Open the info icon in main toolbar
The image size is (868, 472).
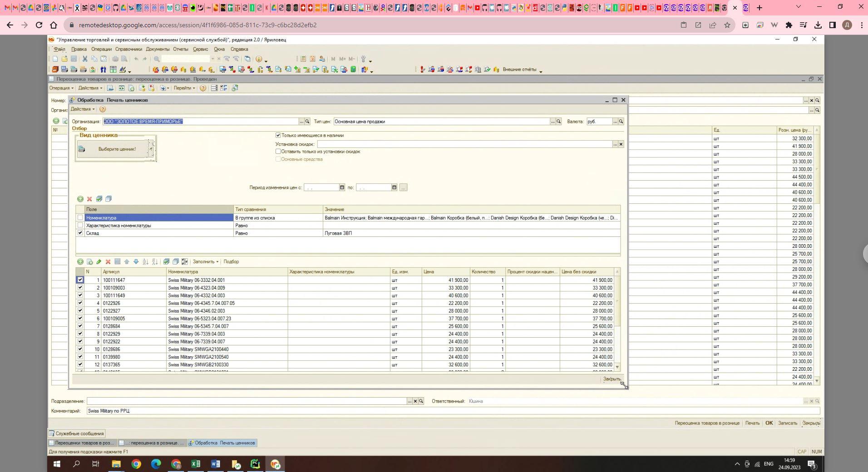[x=259, y=59]
